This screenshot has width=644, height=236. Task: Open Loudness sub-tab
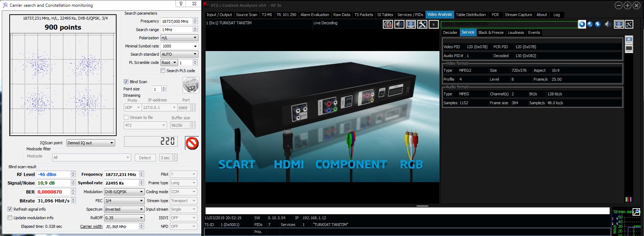coord(516,32)
